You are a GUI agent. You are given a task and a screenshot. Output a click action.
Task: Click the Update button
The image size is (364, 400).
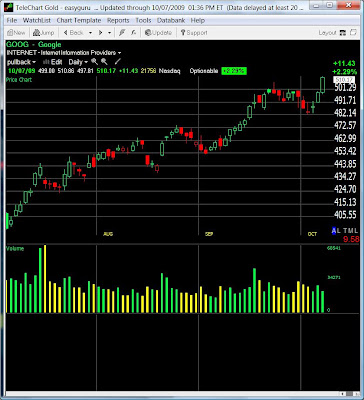click(x=158, y=33)
